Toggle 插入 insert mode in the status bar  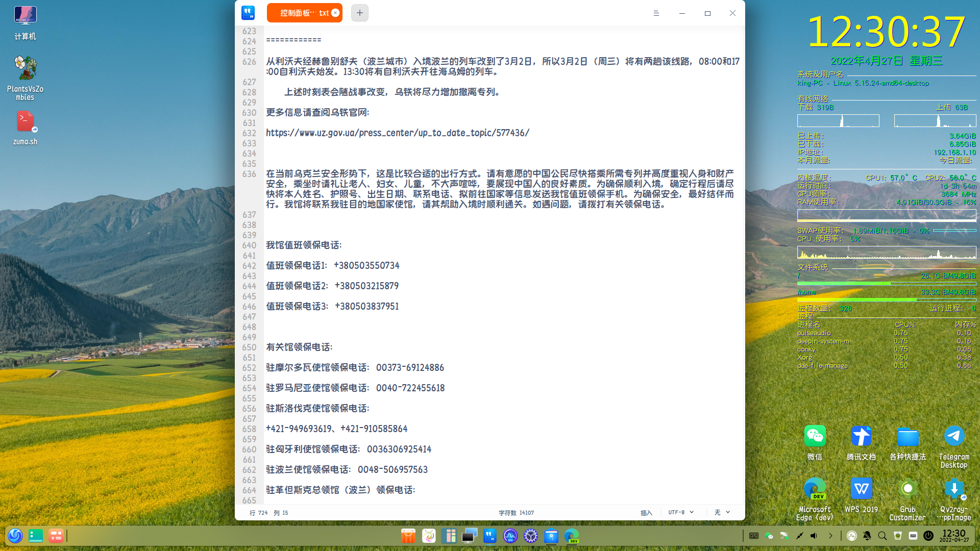tap(647, 512)
